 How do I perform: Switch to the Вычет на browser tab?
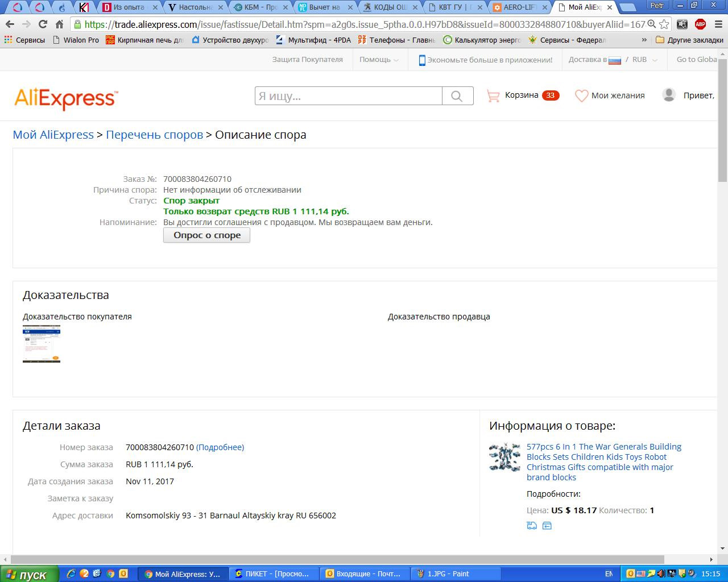click(324, 7)
